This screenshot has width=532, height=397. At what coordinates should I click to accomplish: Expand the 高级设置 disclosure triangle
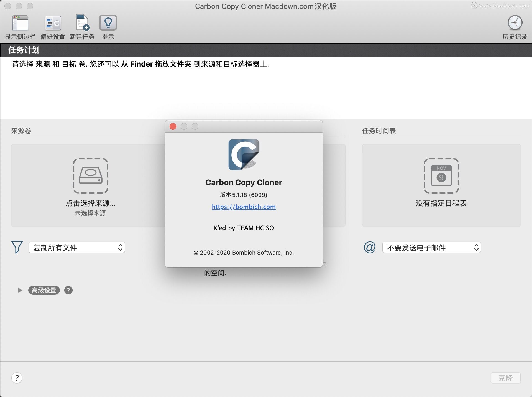[x=20, y=290]
